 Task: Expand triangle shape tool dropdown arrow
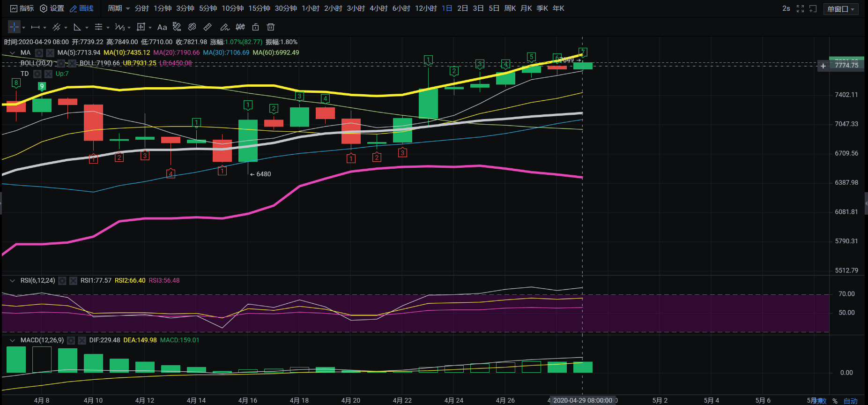click(87, 28)
